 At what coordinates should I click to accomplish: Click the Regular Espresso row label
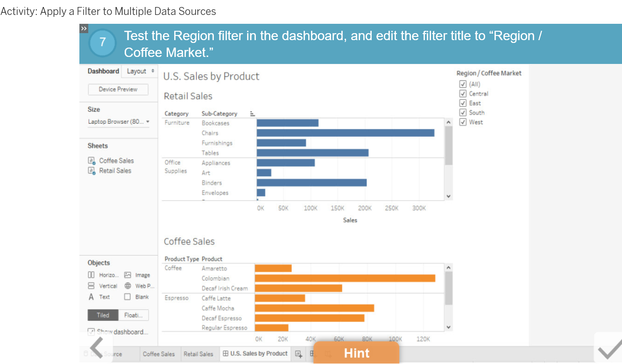coord(224,328)
